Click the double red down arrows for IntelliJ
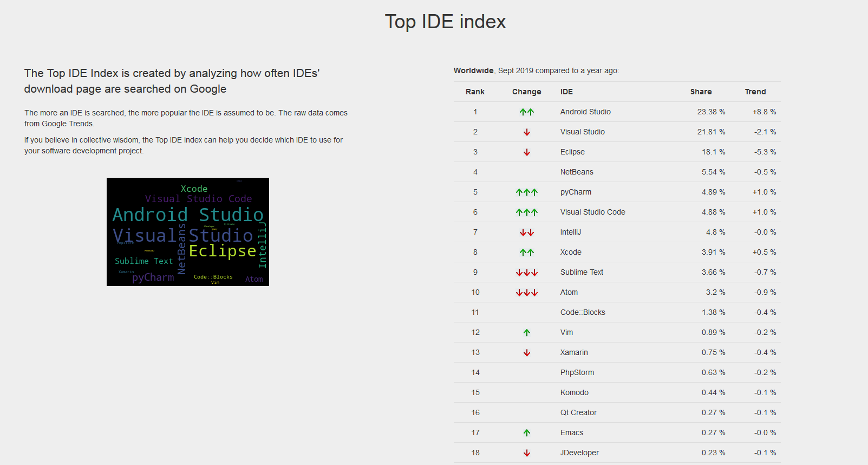 (x=527, y=232)
